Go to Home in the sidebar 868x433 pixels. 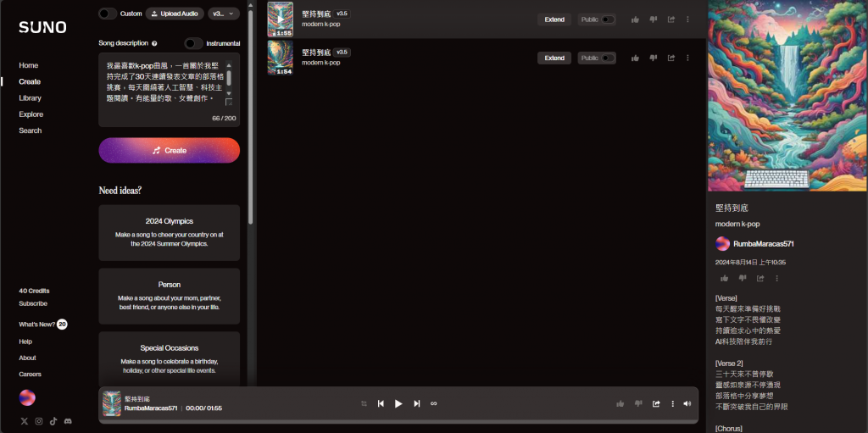click(28, 65)
